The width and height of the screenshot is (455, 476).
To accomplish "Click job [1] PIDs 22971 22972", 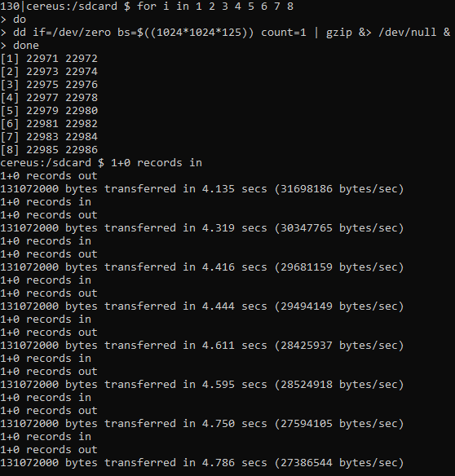I will click(49, 59).
